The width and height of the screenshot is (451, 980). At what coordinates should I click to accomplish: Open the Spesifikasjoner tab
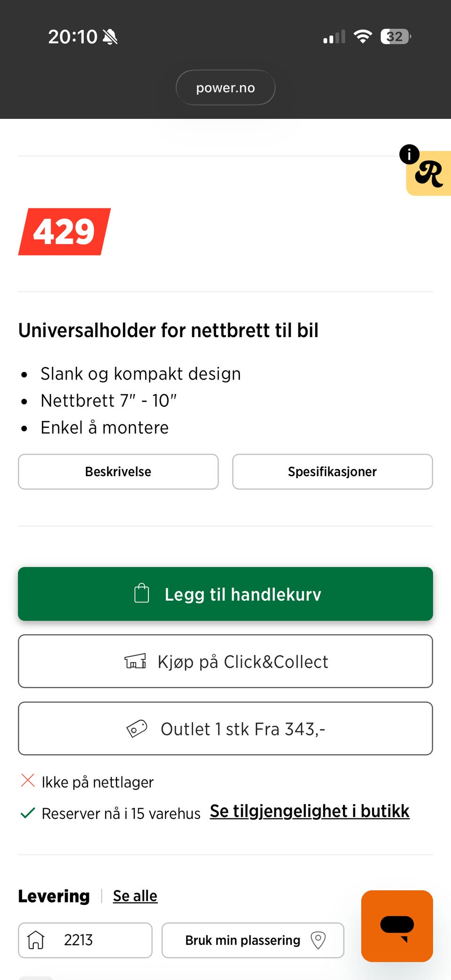tap(333, 471)
